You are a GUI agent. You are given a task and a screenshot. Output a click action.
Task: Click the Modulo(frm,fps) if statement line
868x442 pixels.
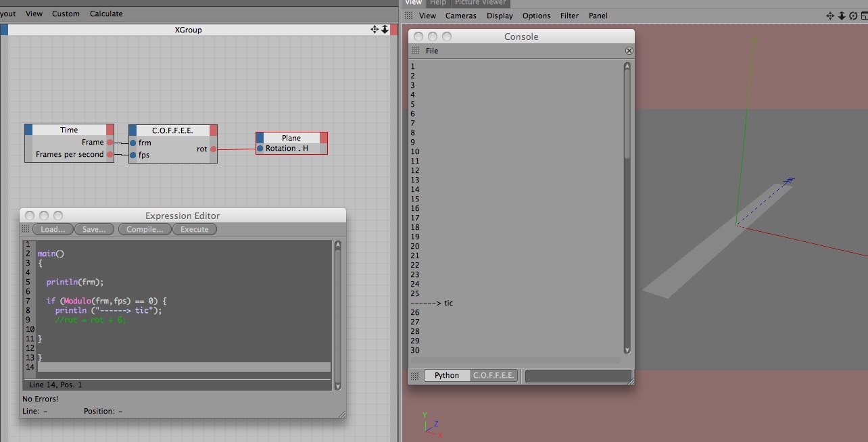(x=106, y=301)
